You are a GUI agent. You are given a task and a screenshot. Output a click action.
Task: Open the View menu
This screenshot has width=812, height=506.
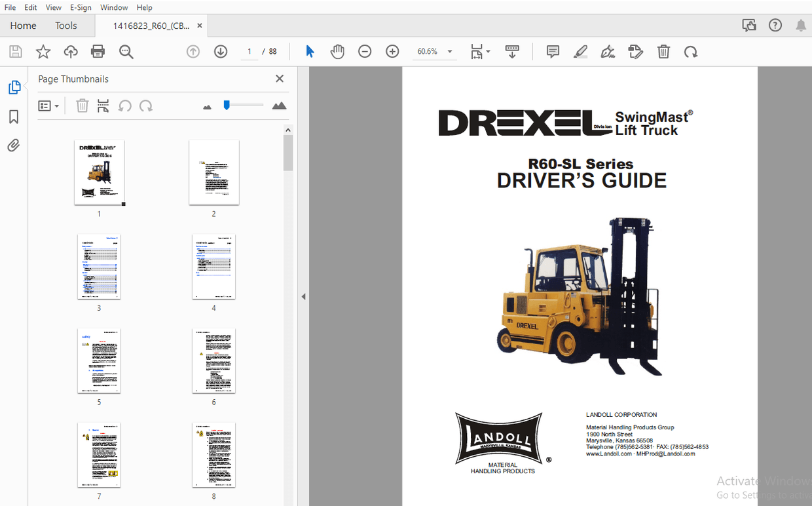coord(53,7)
